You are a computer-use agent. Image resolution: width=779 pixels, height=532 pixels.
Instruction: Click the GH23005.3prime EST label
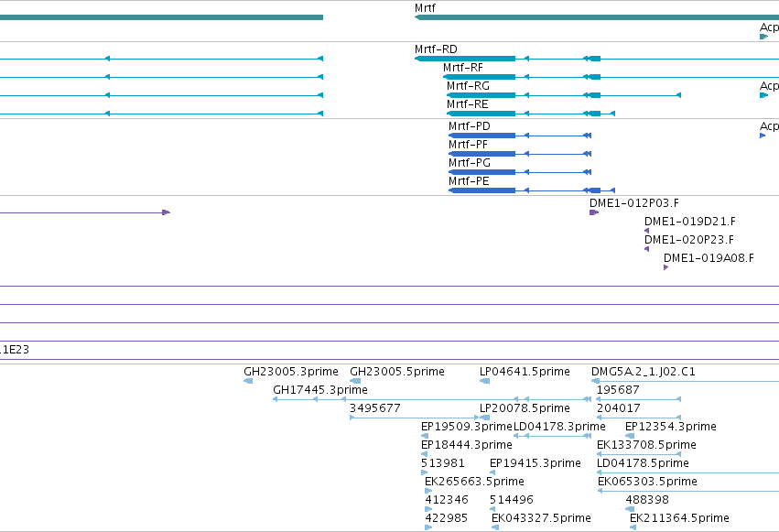290,372
